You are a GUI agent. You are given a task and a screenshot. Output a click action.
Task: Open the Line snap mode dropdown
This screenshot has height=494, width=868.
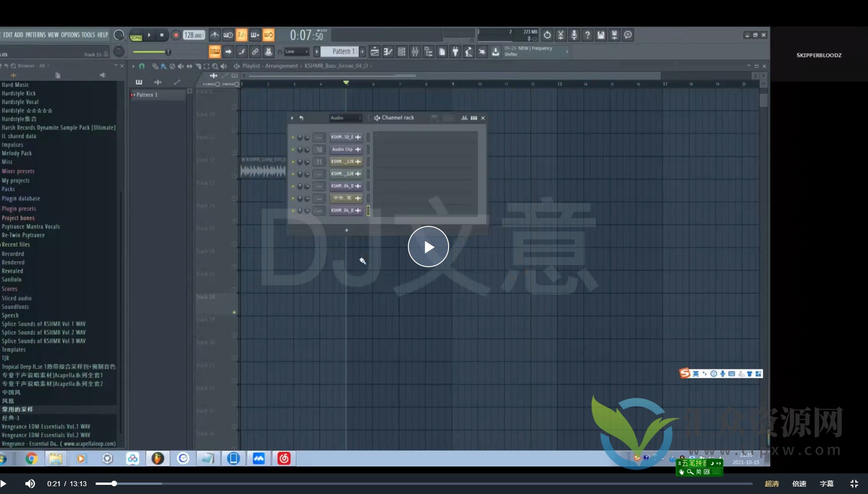pyautogui.click(x=296, y=52)
